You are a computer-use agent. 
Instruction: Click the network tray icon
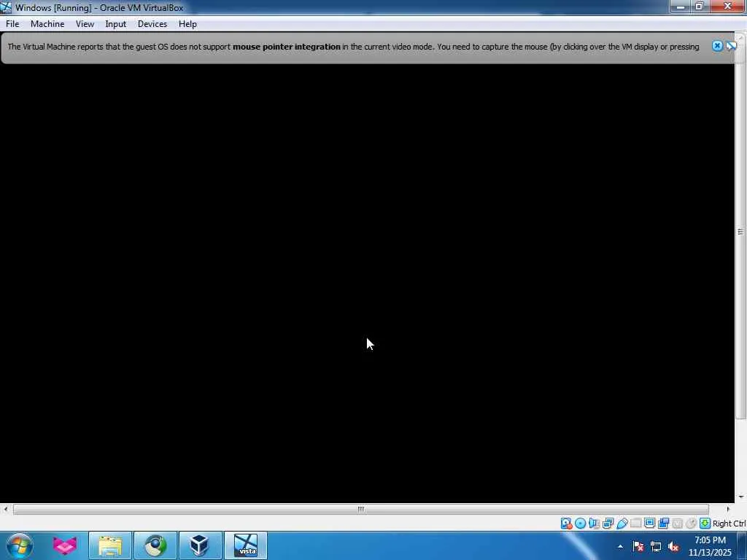(x=656, y=546)
